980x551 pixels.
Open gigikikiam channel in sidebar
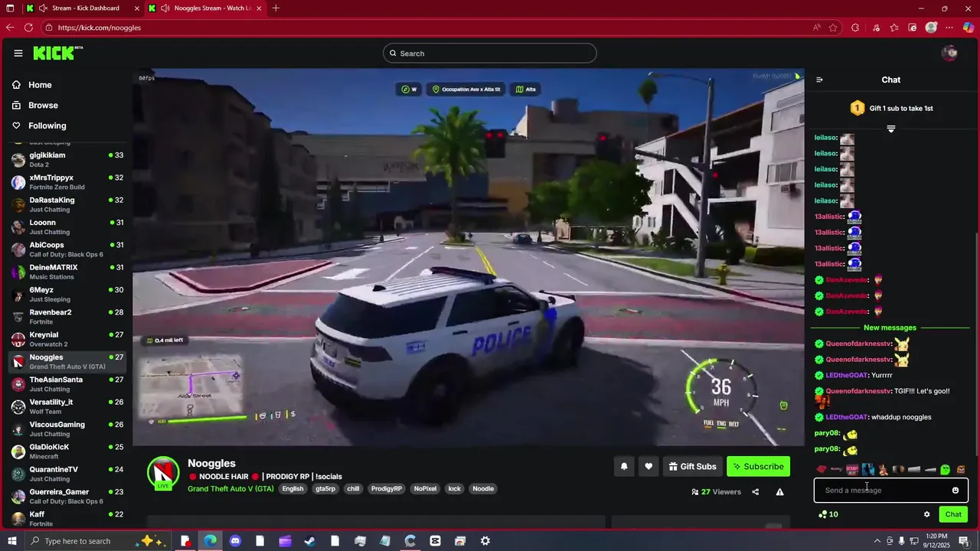(x=67, y=159)
